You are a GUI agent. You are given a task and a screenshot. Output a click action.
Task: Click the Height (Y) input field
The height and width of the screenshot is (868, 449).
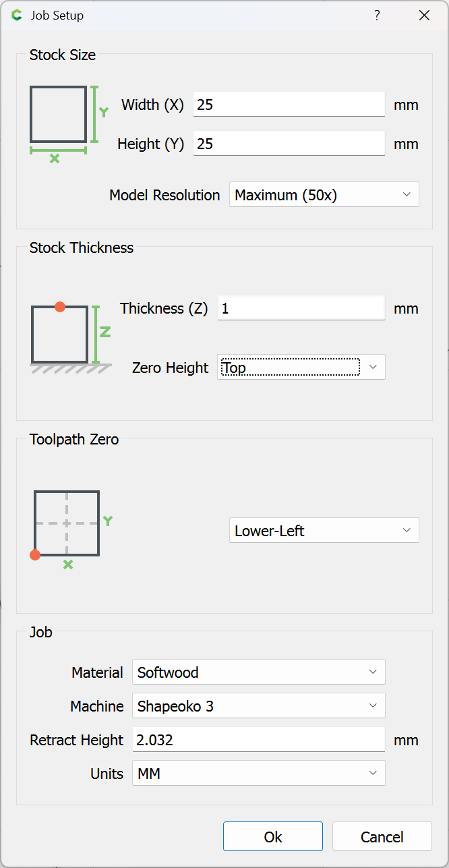[x=289, y=144]
